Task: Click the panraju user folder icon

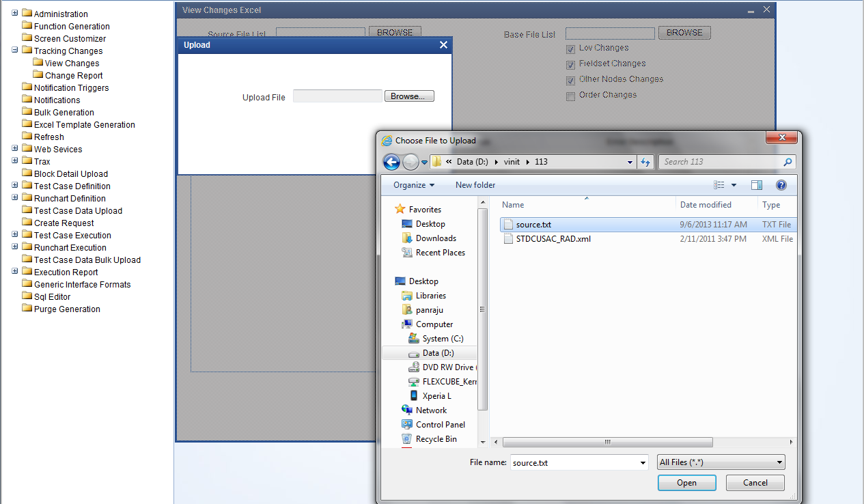Action: [x=407, y=309]
